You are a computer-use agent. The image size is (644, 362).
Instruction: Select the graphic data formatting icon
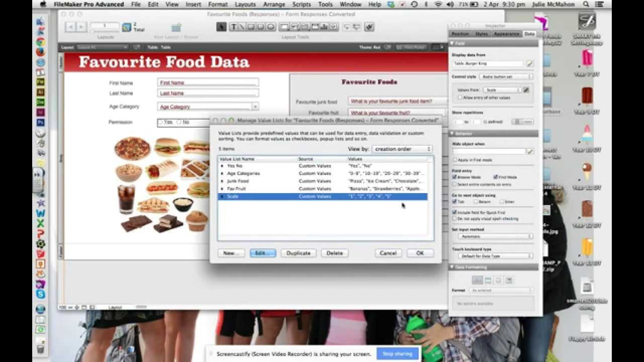[509, 280]
